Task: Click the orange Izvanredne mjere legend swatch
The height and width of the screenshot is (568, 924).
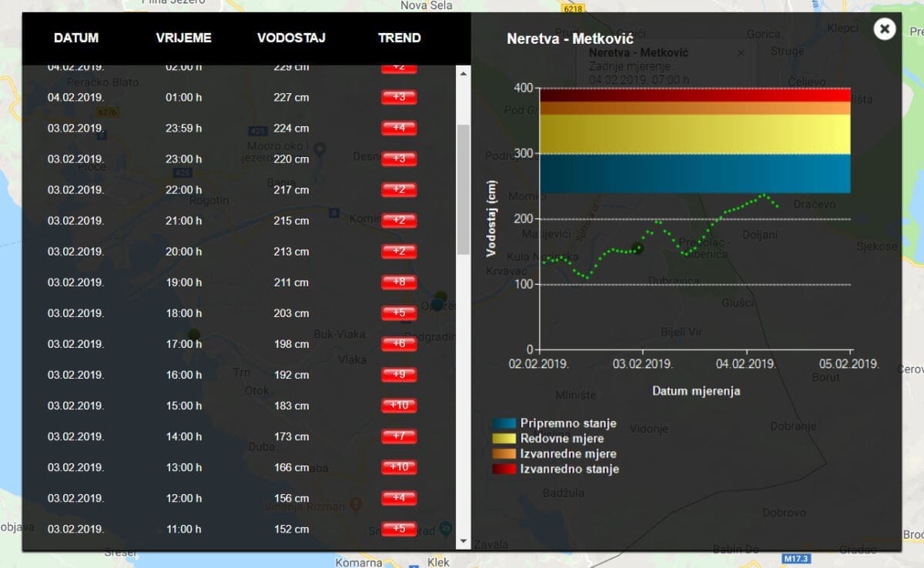Action: tap(504, 454)
